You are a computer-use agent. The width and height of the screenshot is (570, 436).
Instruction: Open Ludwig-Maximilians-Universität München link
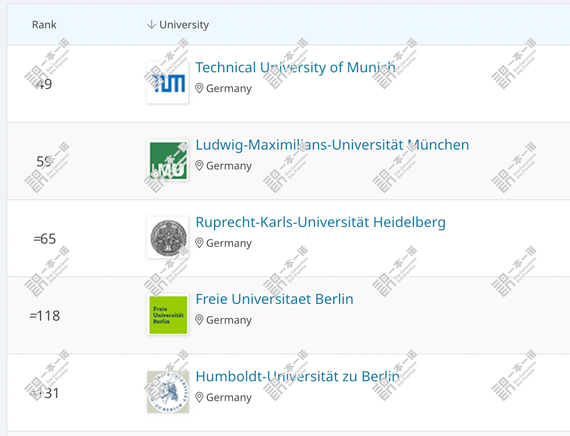(x=332, y=145)
